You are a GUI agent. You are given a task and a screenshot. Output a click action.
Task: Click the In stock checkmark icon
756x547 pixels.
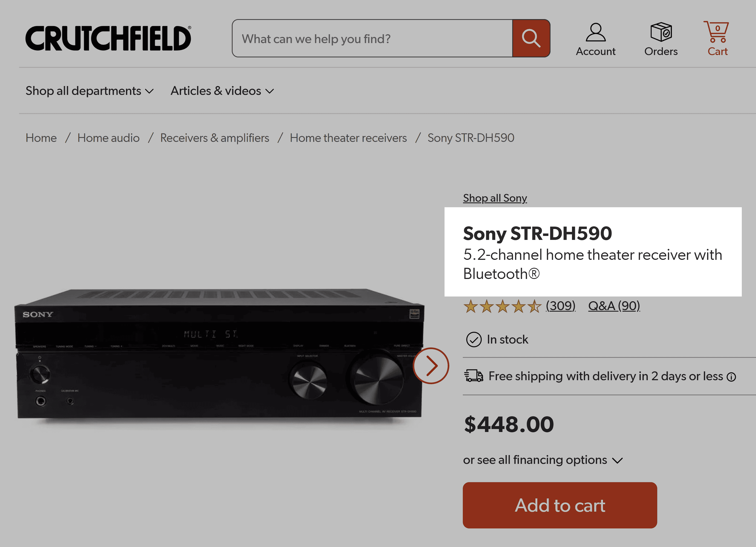coord(474,340)
